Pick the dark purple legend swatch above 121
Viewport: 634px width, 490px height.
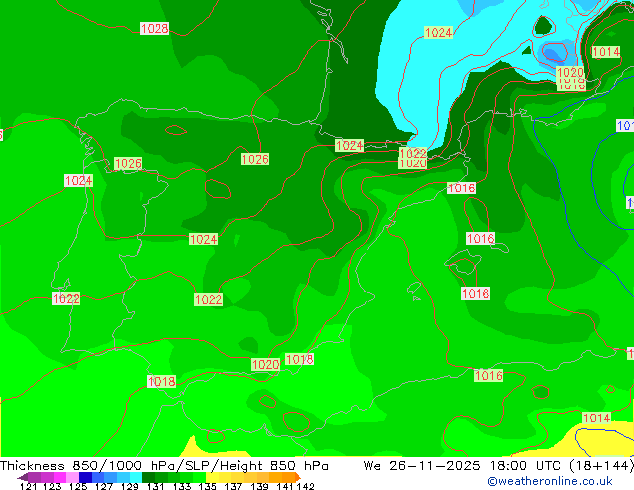(x=34, y=477)
